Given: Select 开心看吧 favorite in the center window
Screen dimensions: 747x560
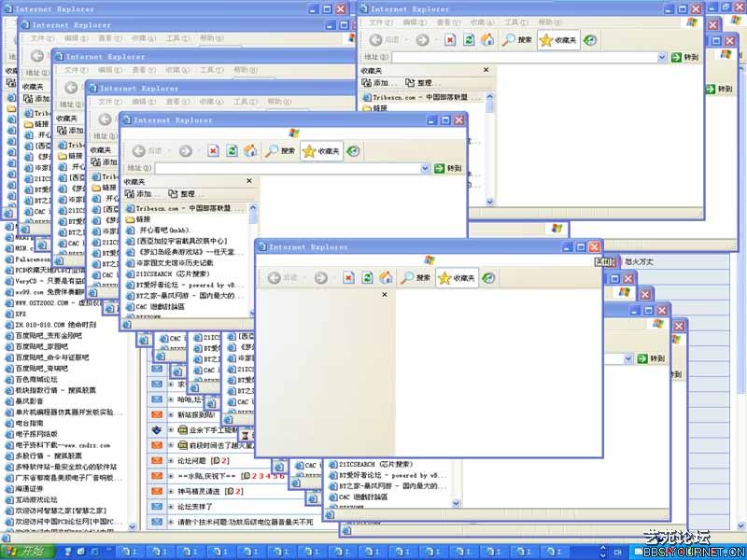Looking at the screenshot, I should 158,230.
